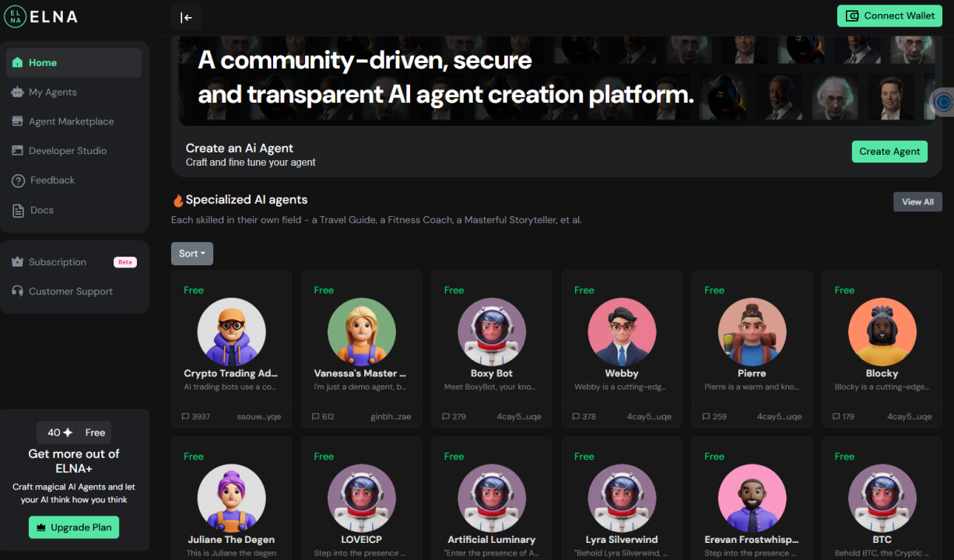Click the Upgrade Plan button

coord(74,527)
